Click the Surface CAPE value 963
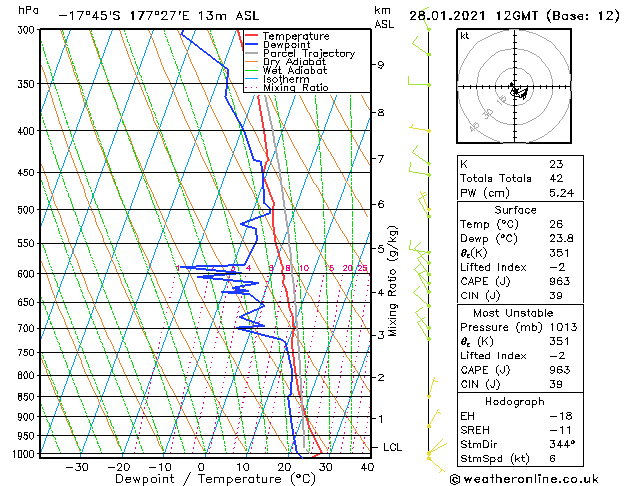This screenshot has height=486, width=629. click(560, 281)
